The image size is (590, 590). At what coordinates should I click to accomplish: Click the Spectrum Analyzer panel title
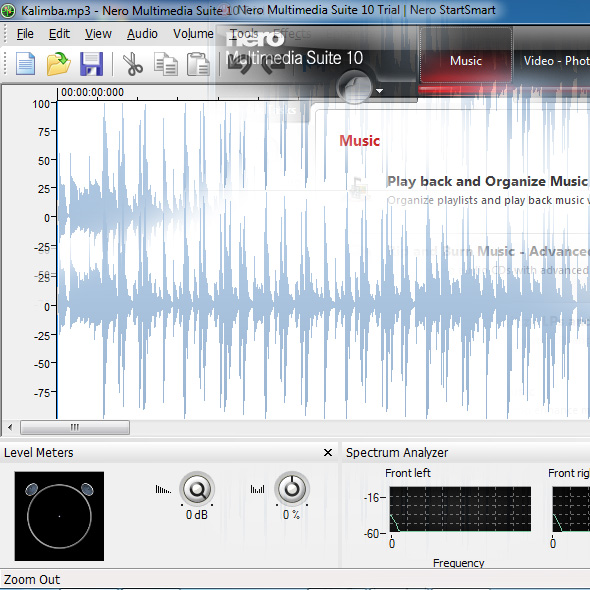pyautogui.click(x=397, y=453)
